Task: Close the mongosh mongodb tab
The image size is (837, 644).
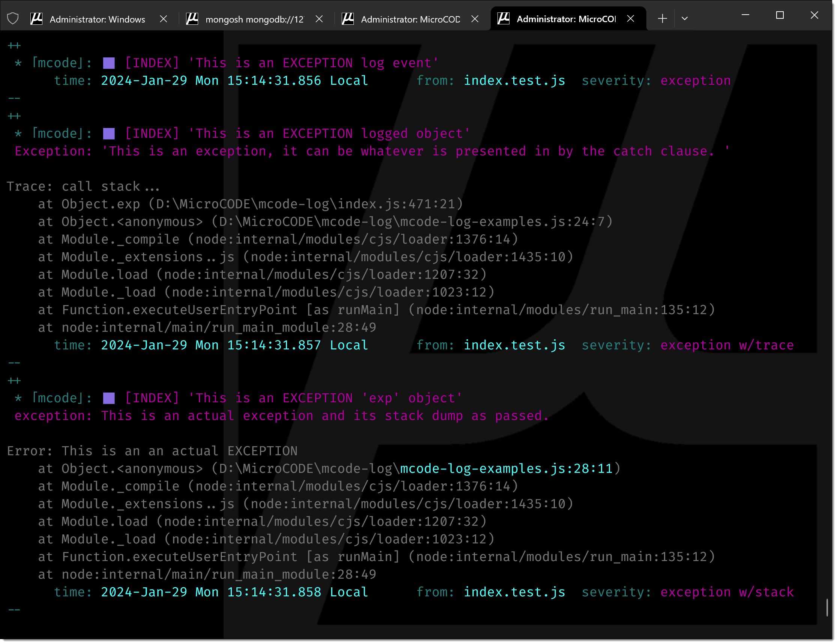Action: pyautogui.click(x=319, y=18)
